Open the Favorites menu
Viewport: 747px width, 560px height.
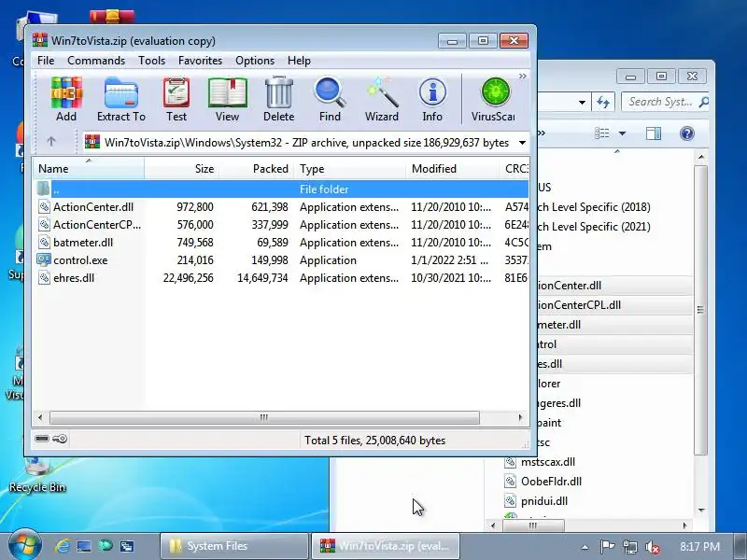point(200,61)
